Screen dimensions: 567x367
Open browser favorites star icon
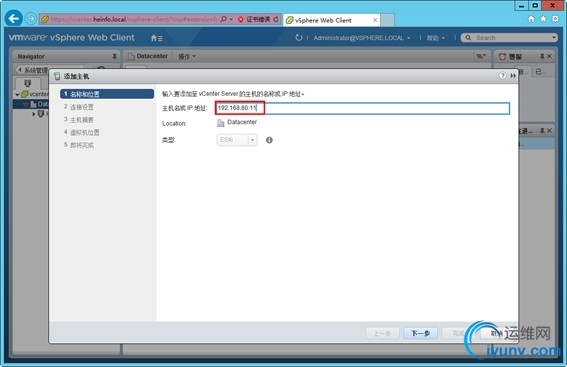point(543,19)
